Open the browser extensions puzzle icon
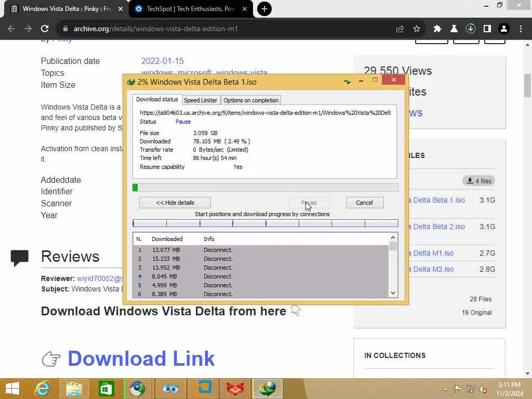This screenshot has height=399, width=532. pyautogui.click(x=437, y=29)
